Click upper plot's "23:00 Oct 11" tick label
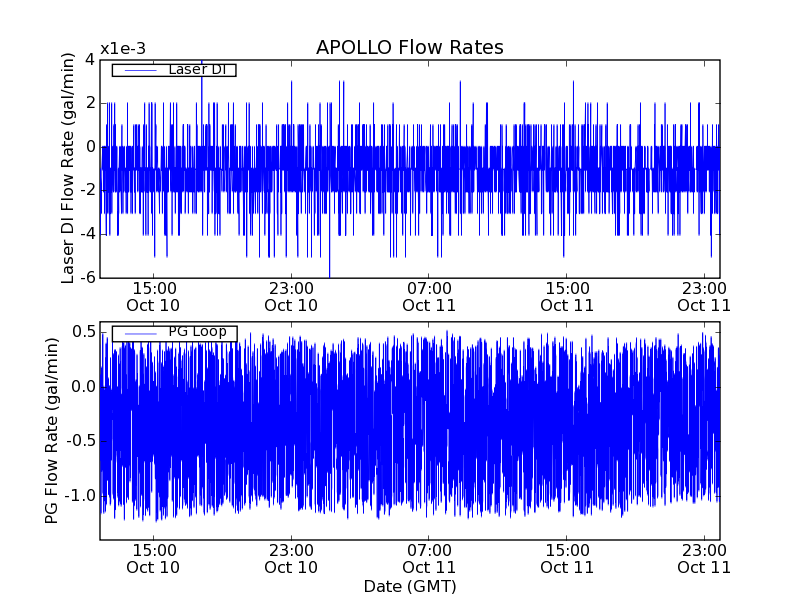800x600 pixels. (x=704, y=296)
